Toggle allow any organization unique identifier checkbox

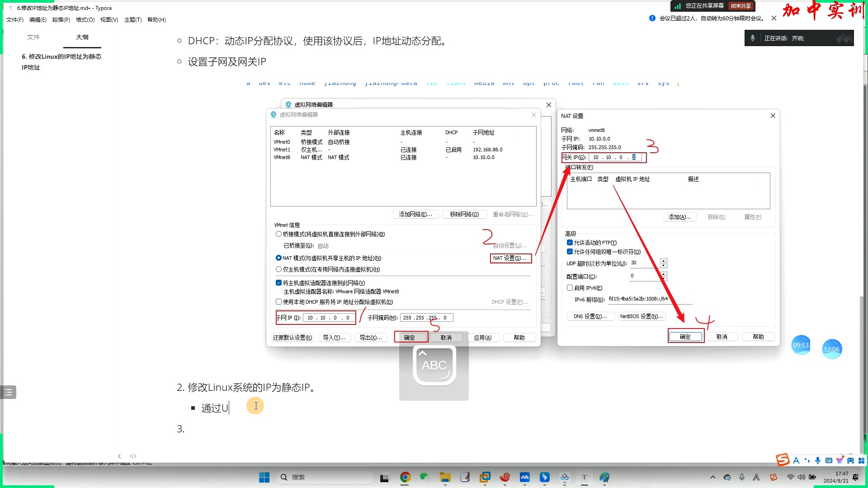570,252
